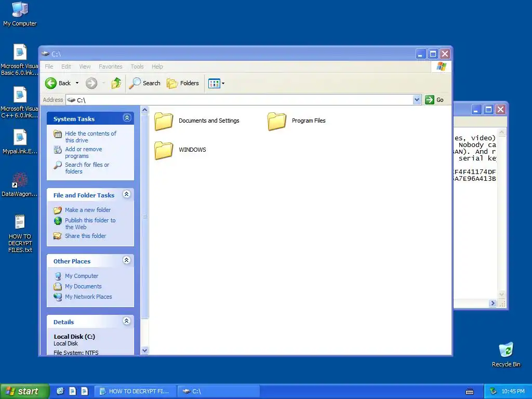The width and height of the screenshot is (532, 399).
Task: Click the task pane scrollbar thumb
Action: (144, 217)
